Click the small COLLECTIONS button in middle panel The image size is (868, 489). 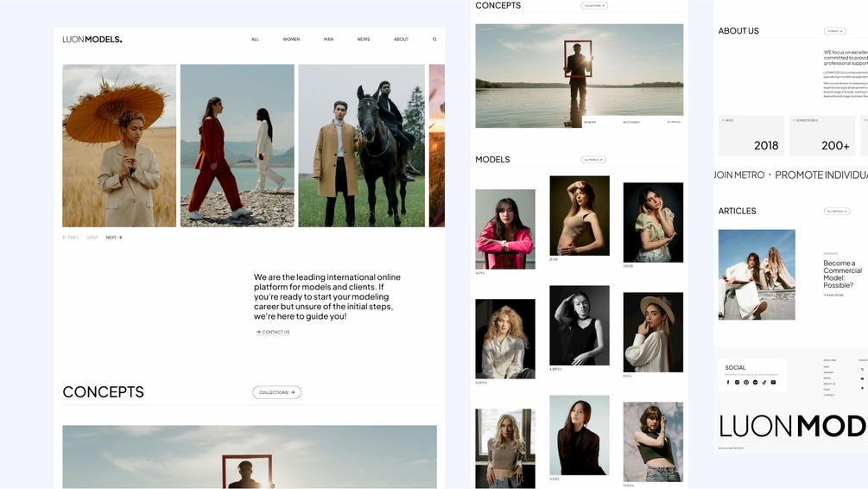(594, 5)
